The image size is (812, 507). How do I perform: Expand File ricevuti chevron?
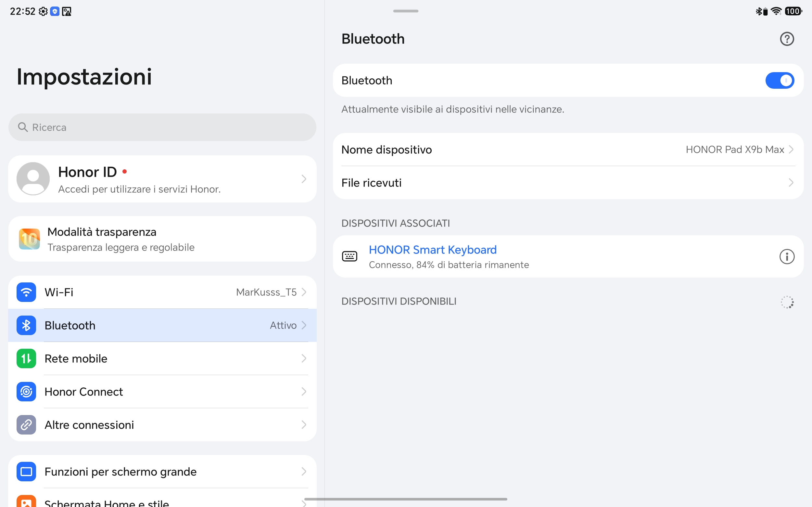[x=791, y=183]
